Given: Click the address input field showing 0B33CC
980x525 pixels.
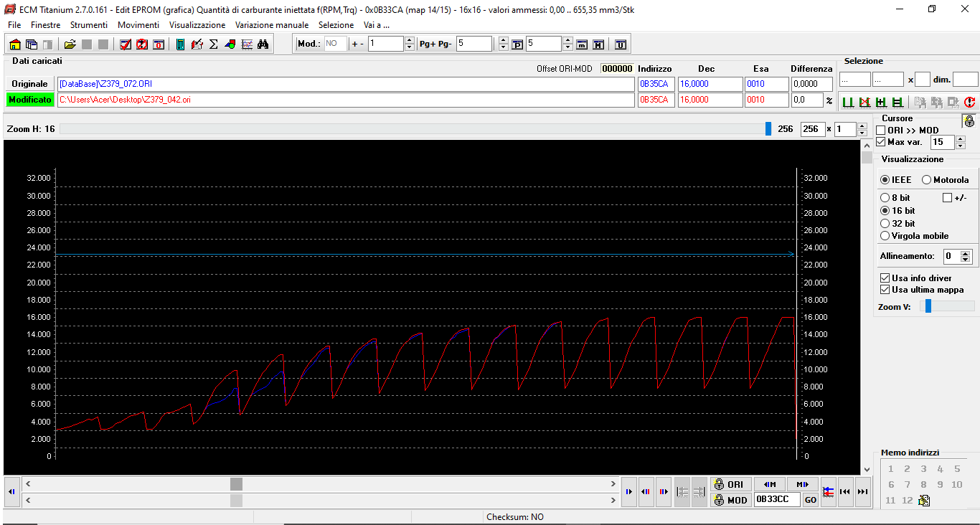Looking at the screenshot, I should pyautogui.click(x=776, y=499).
